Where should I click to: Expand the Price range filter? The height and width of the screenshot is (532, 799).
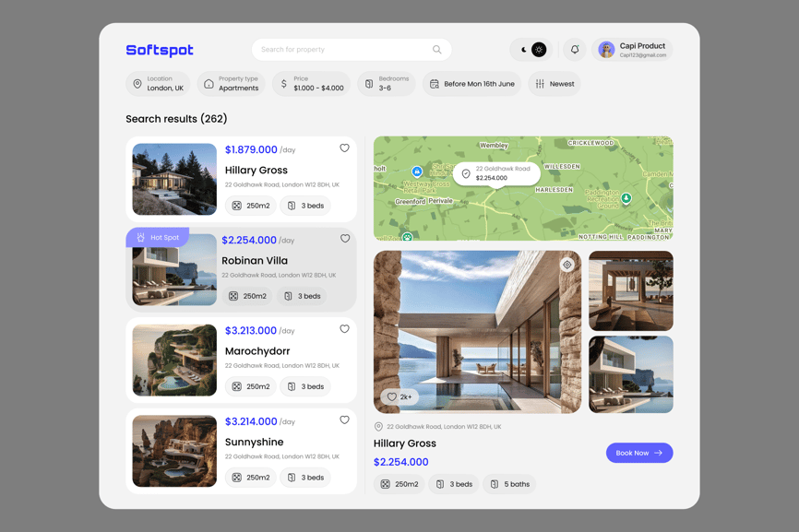coord(311,84)
